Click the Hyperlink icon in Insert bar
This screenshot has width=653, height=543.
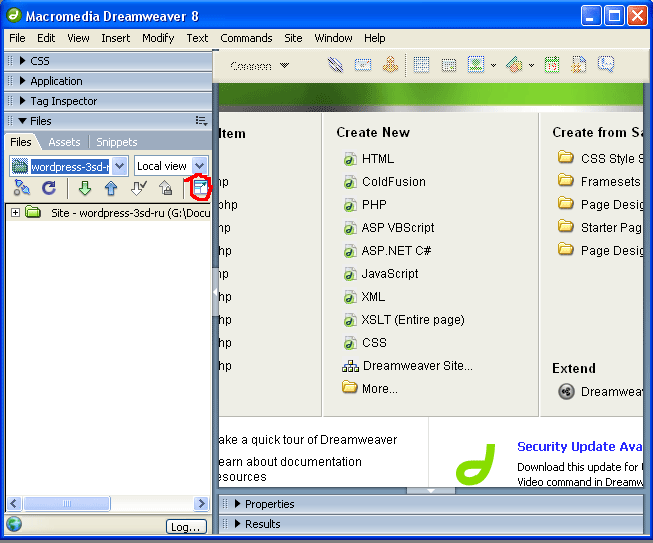pos(335,65)
